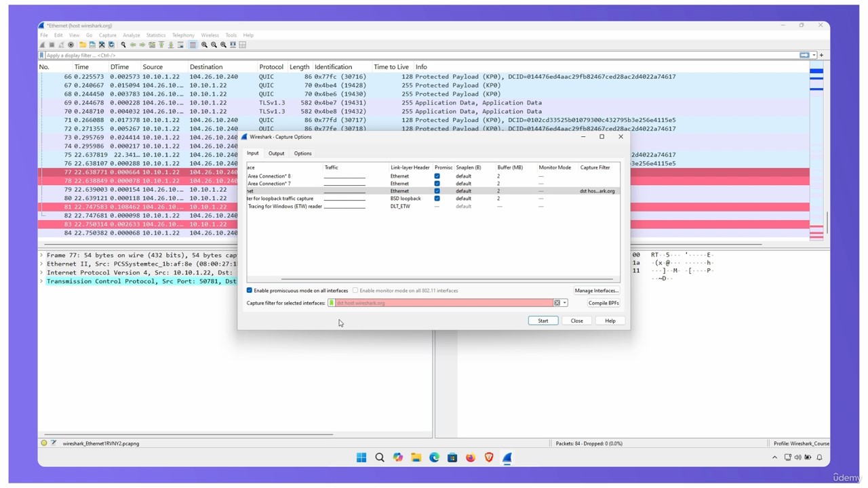
Task: Clear the capture filter X icon
Action: [x=557, y=303]
